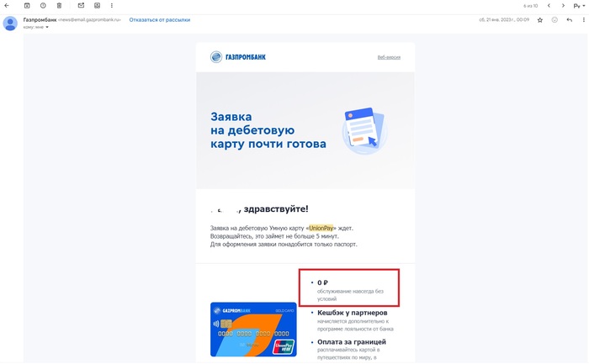Click the Газпромбанк logo in email

pyautogui.click(x=238, y=57)
